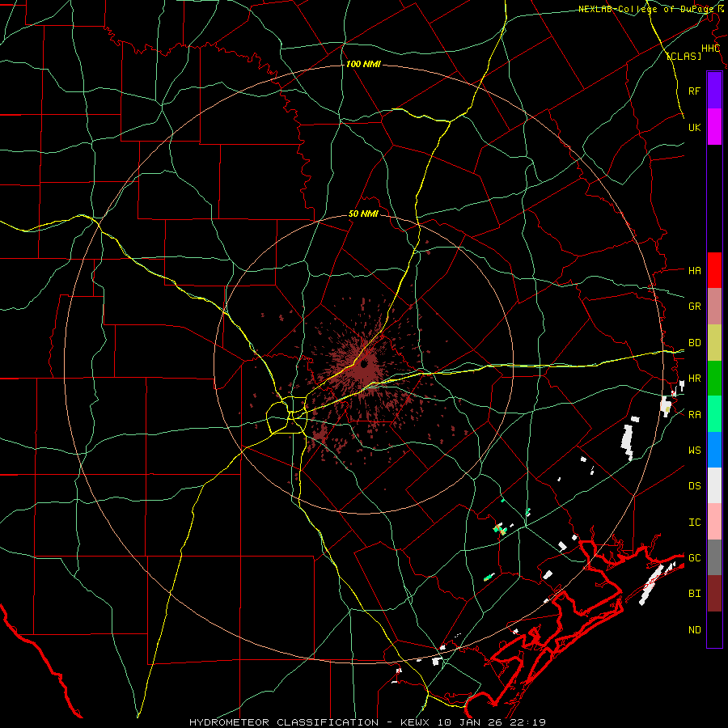
Task: Click the white DS legend color block
Action: 714,485
